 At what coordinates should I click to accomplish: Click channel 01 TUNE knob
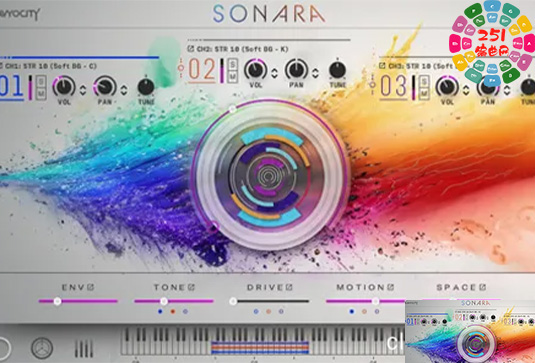click(x=146, y=87)
